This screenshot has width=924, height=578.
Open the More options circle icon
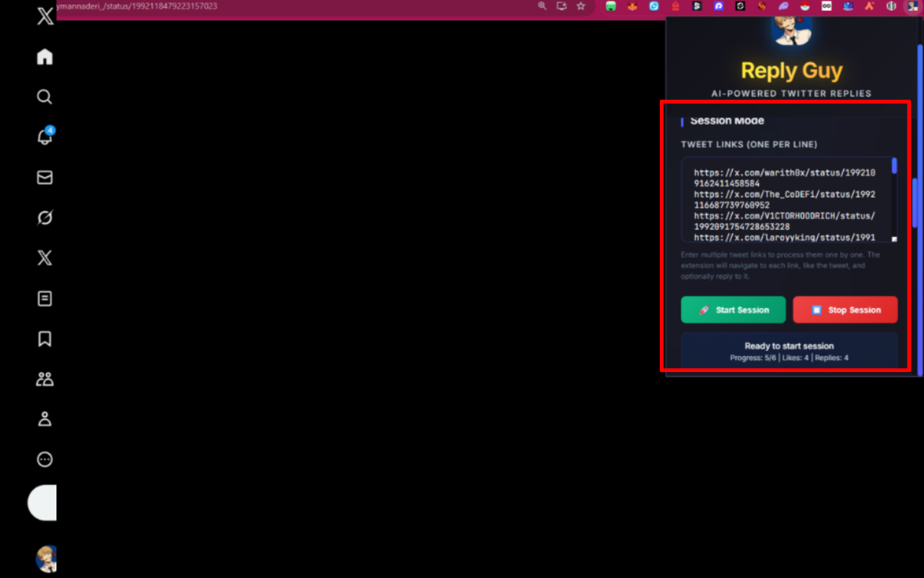[45, 460]
